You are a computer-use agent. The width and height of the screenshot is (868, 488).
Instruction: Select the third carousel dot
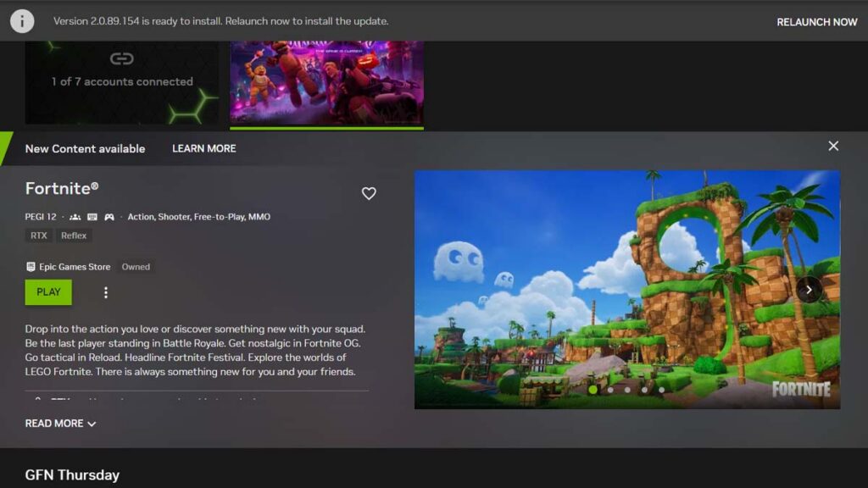627,390
